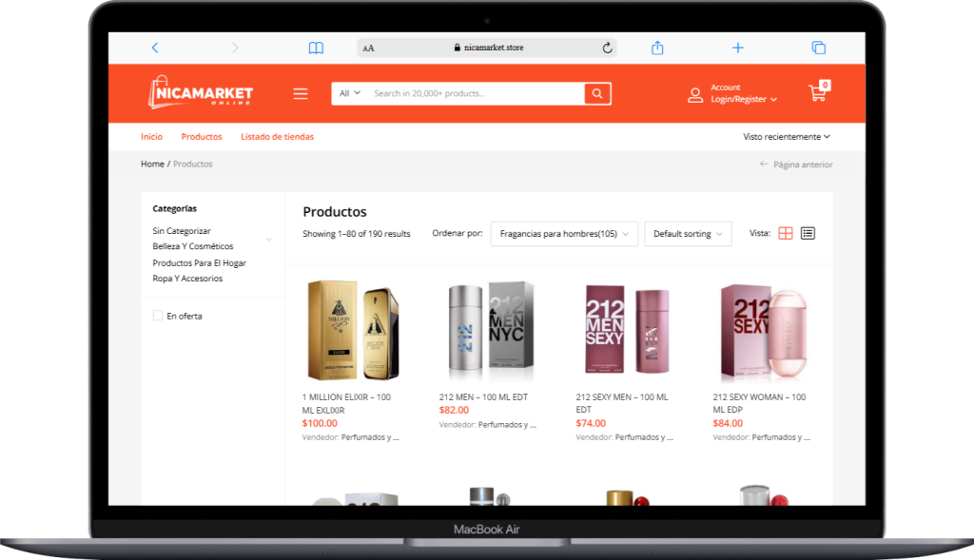Add a new Safari tab

click(x=737, y=48)
